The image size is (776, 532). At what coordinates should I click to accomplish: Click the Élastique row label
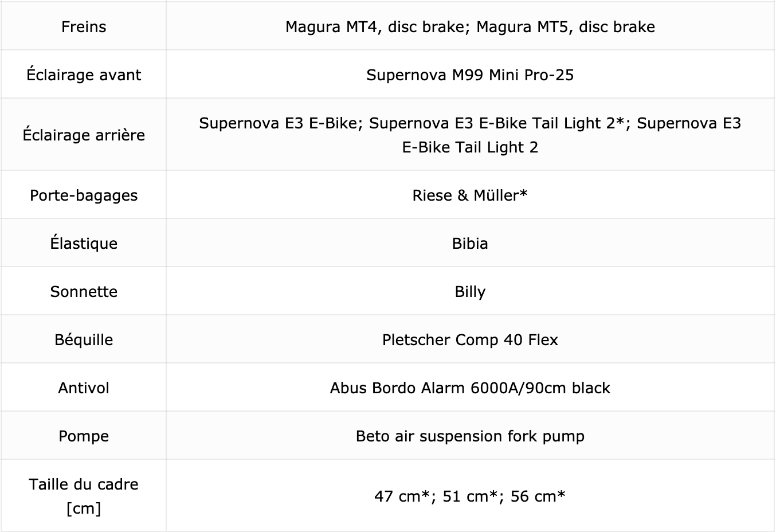pyautogui.click(x=84, y=244)
